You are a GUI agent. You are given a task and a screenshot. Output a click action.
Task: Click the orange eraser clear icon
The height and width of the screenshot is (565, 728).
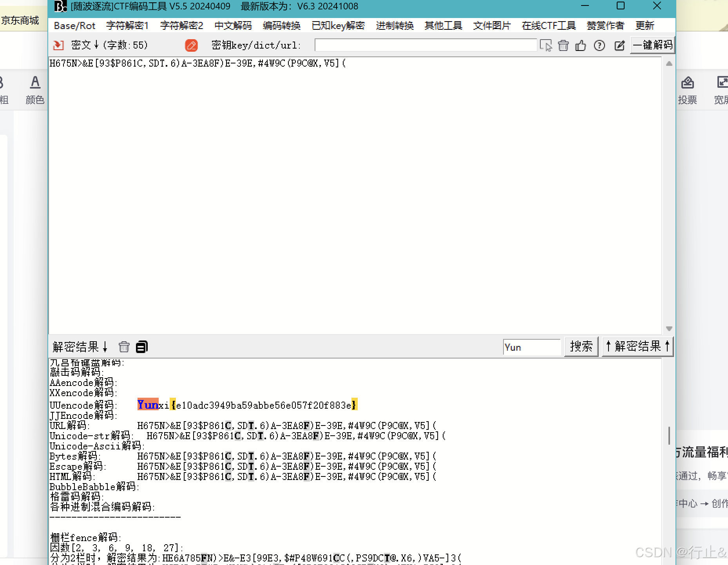pos(191,45)
